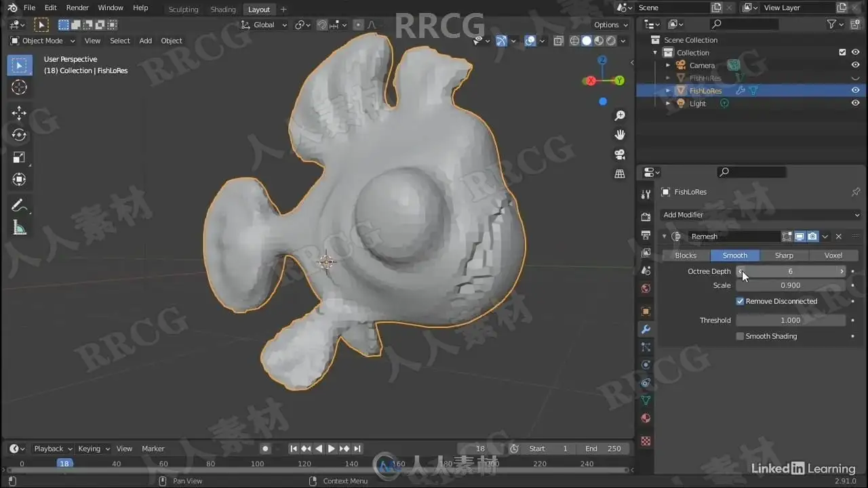868x488 pixels.
Task: Select the Annotate pencil tool
Action: 19,205
